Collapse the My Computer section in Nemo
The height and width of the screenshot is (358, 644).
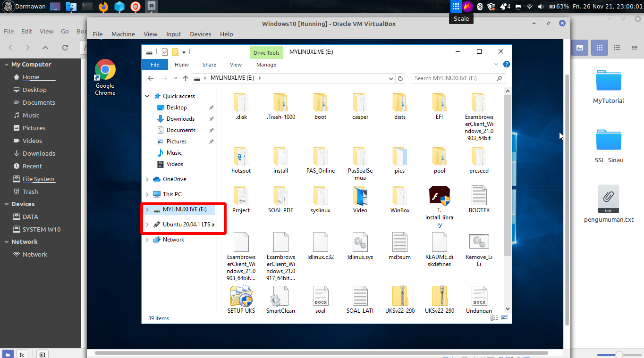6,65
